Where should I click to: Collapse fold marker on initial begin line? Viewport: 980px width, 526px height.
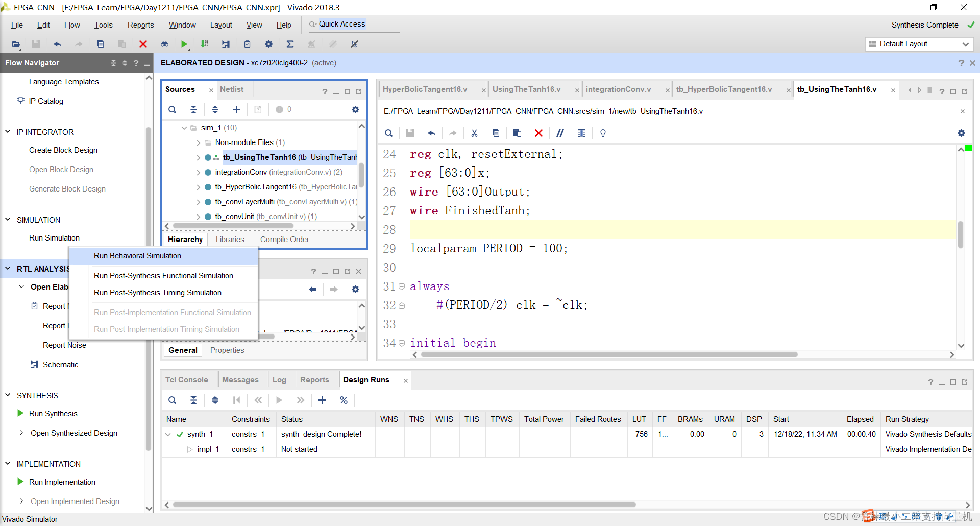coord(402,343)
